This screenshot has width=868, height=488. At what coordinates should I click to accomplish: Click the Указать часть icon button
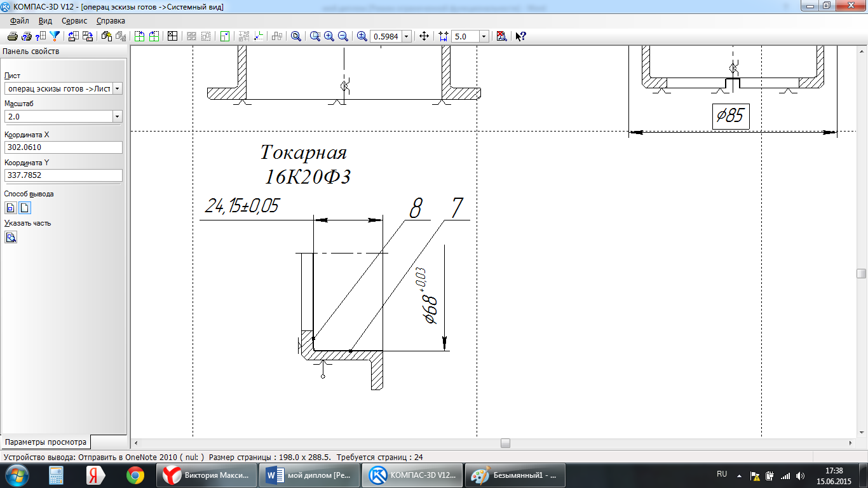pyautogui.click(x=11, y=237)
